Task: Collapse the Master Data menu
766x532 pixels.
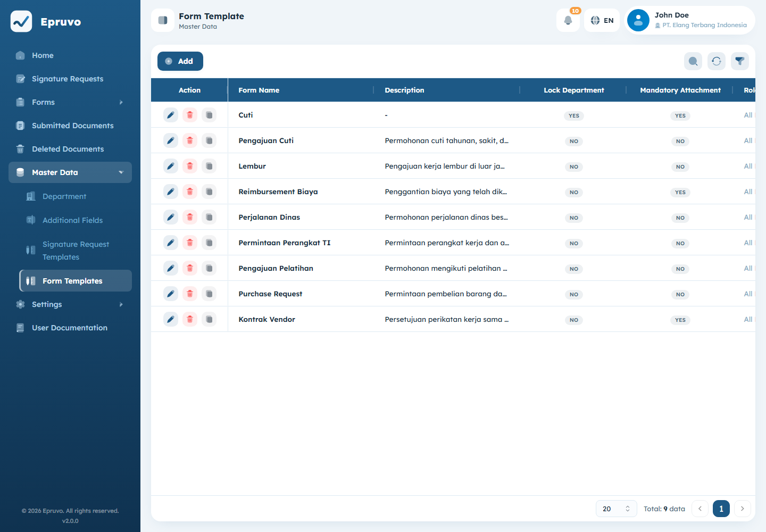Action: point(70,172)
